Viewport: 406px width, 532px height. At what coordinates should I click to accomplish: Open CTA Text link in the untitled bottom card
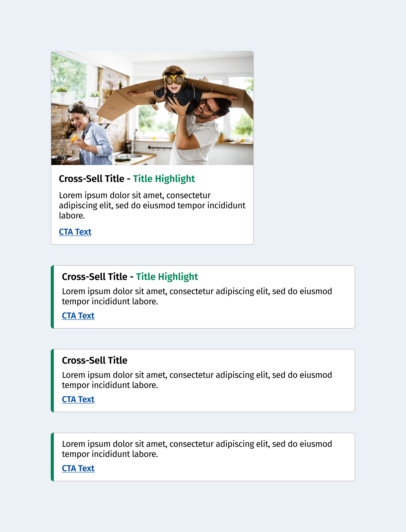(x=78, y=468)
